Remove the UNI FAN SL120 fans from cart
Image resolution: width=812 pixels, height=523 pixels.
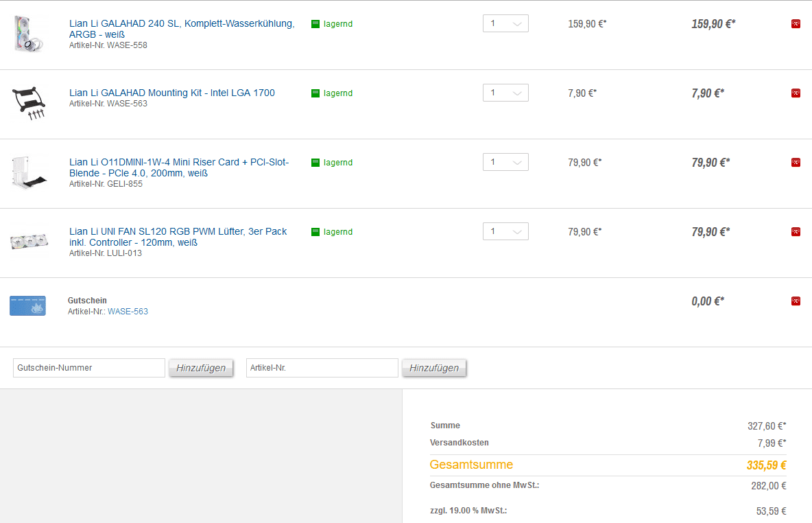pos(796,232)
